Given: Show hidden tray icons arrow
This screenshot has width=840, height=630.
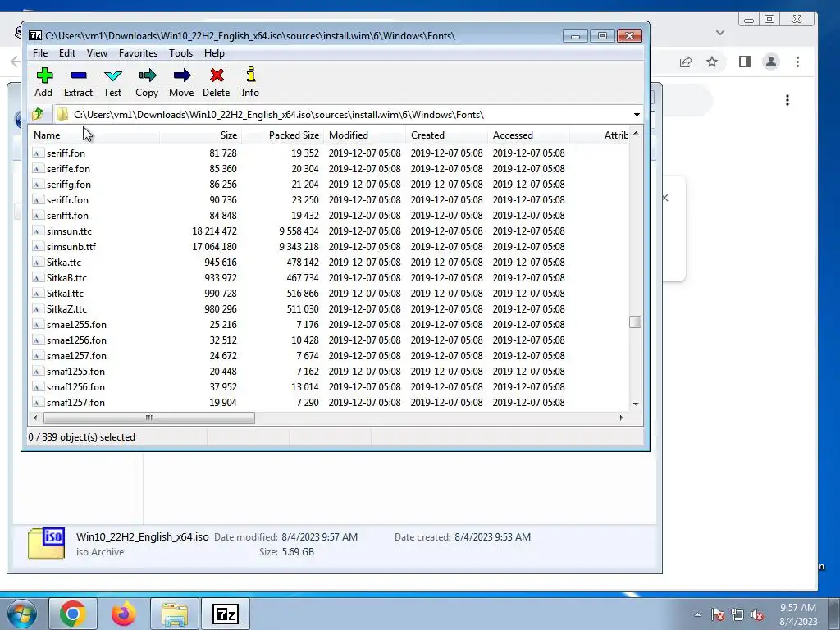Looking at the screenshot, I should tap(697, 614).
